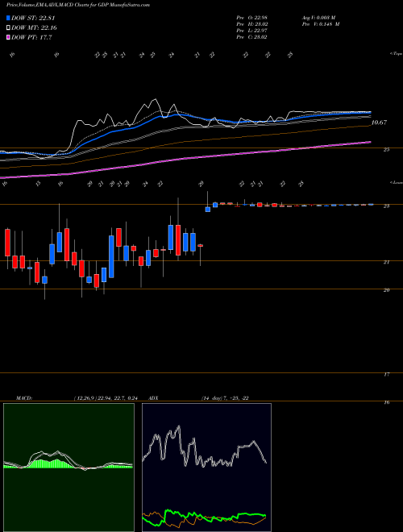Select the 'DOW PT: 17.7' legend label
Image resolution: width=403 pixels, height=532 pixels.
pyautogui.click(x=31, y=37)
